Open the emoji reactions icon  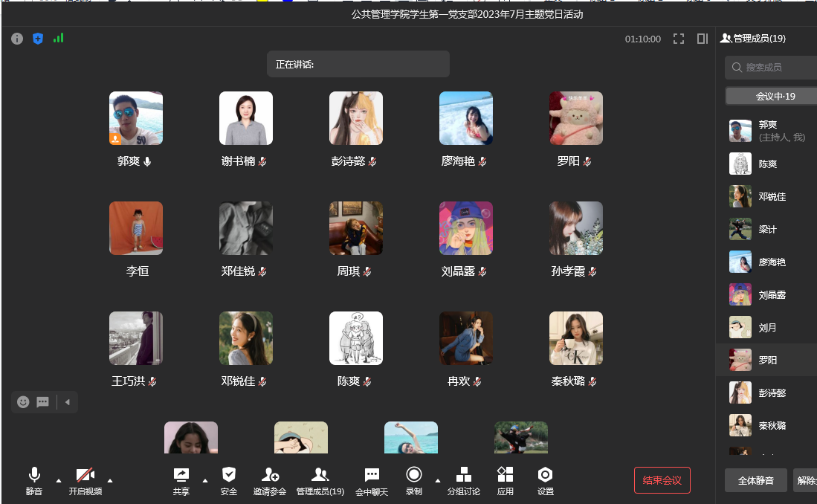pyautogui.click(x=23, y=402)
